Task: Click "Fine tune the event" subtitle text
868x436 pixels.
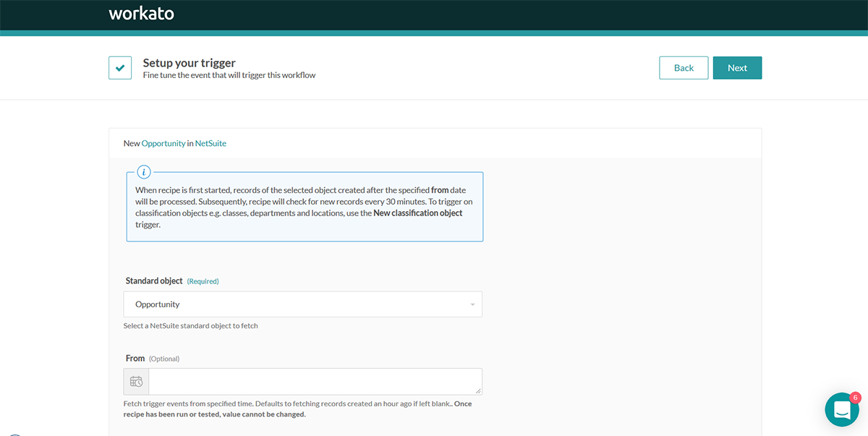Action: click(229, 75)
